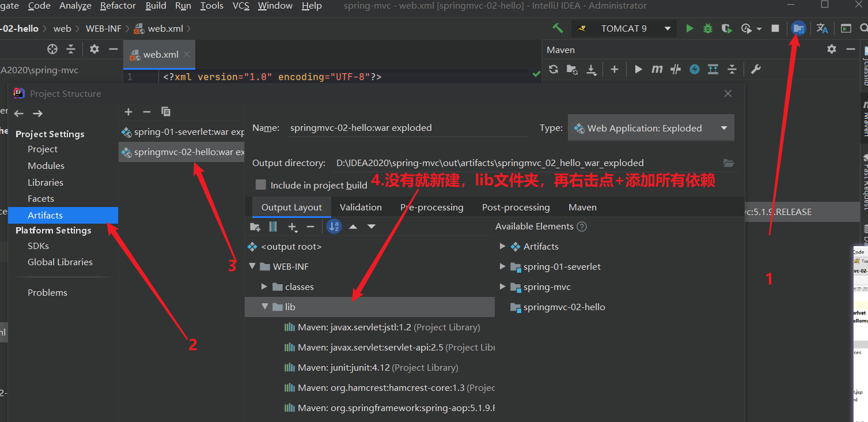Expand spring-mvc in Available Elements

[502, 287]
